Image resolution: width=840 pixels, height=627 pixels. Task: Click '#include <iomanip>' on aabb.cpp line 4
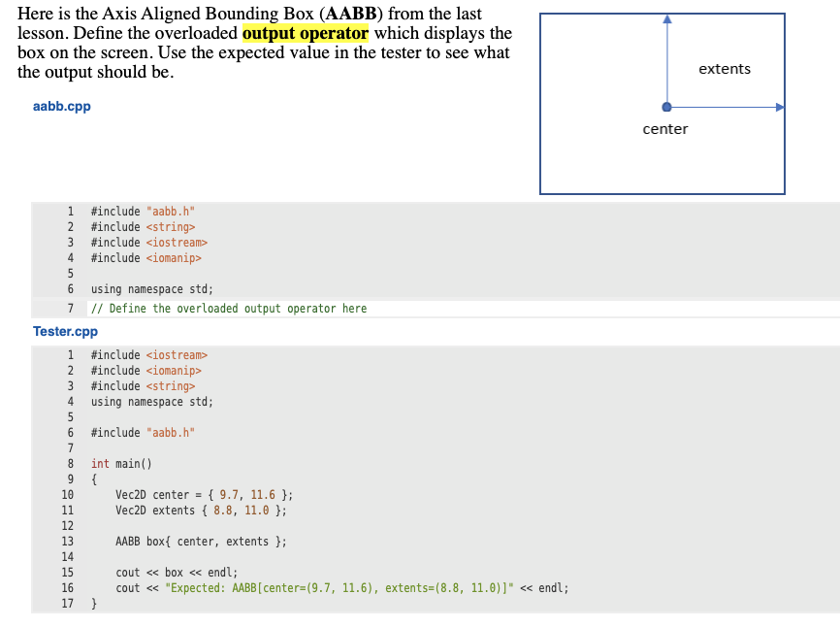(145, 257)
